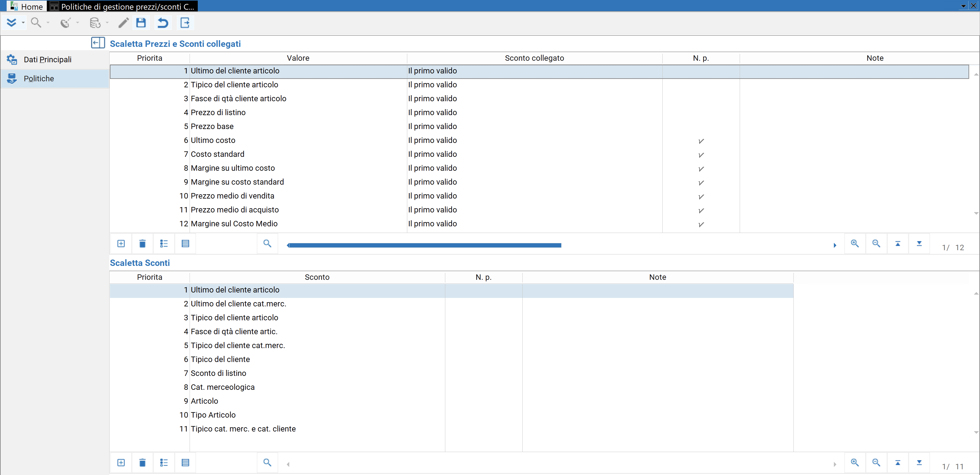The image size is (980, 475).
Task: Toggle N.p. check for Prezzo medio di acquisto
Action: click(x=701, y=211)
